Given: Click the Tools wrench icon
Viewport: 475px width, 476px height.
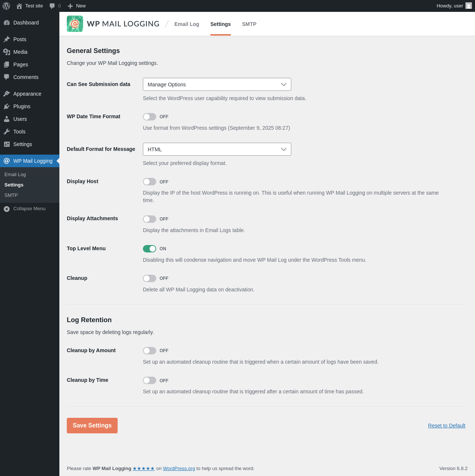Looking at the screenshot, I should click(7, 132).
